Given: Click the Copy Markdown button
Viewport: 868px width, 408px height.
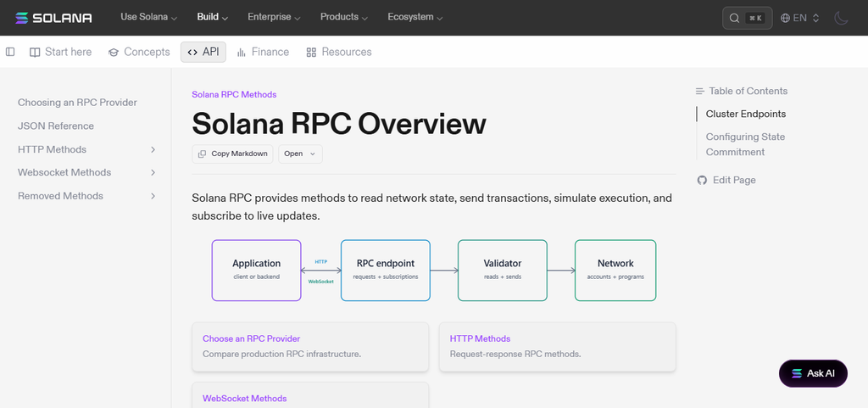Looking at the screenshot, I should [232, 154].
